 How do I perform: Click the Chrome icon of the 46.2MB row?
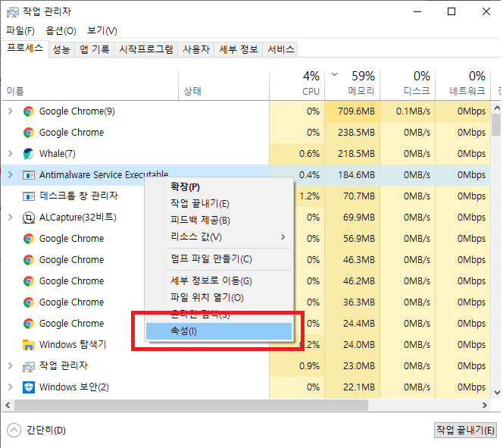pyautogui.click(x=29, y=281)
